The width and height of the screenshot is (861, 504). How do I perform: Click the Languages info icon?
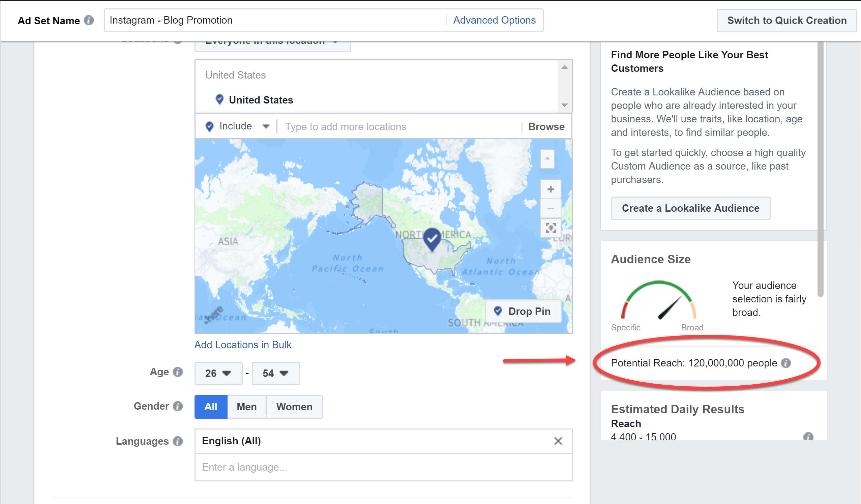coord(178,441)
